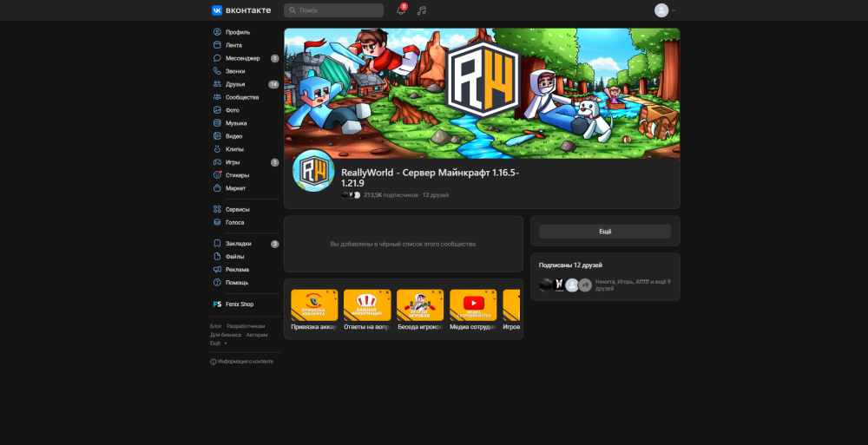This screenshot has height=445, width=868.
Task: Open the Закладки menu item
Action: coord(246,244)
